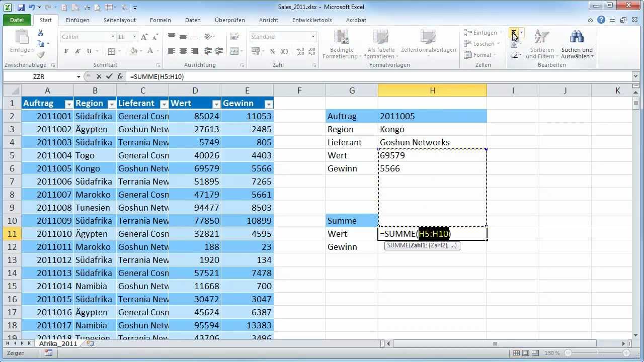Viewport: 644px width, 362px height.
Task: Open the Gewinn column filter dropdown
Action: (269, 104)
